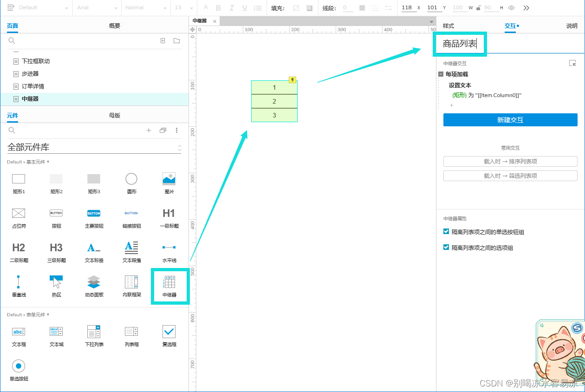Open the Arial font dropdown

97,8
